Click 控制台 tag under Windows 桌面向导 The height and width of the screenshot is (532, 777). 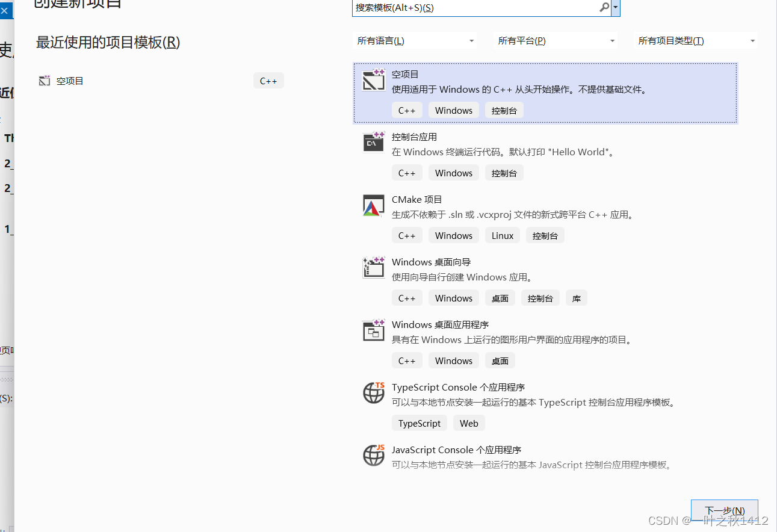(540, 298)
